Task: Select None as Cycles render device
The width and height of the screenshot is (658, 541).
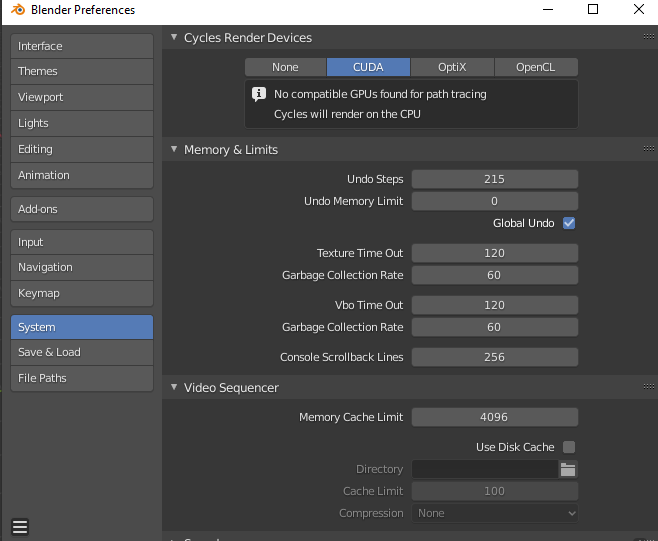Action: pyautogui.click(x=285, y=67)
